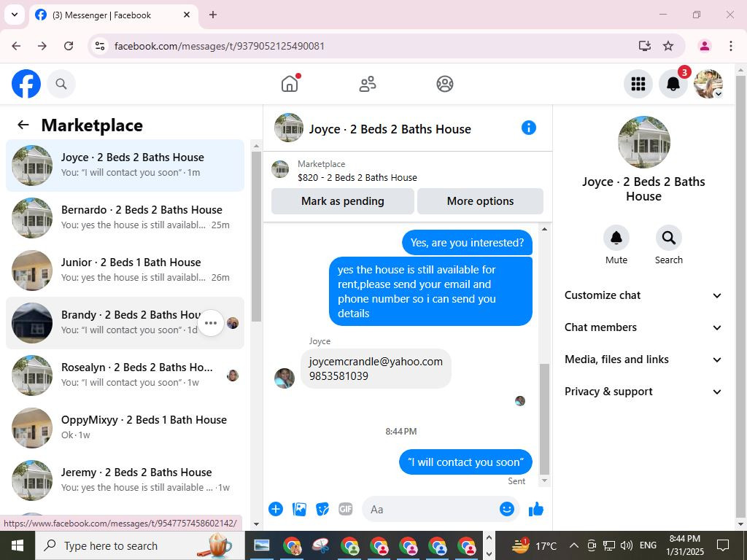This screenshot has height=560, width=747.
Task: Open conversation information blue icon
Action: click(528, 128)
